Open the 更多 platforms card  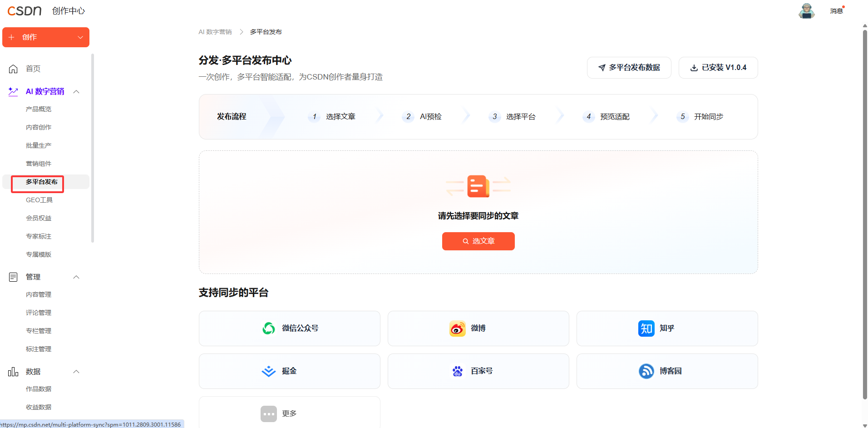click(290, 412)
